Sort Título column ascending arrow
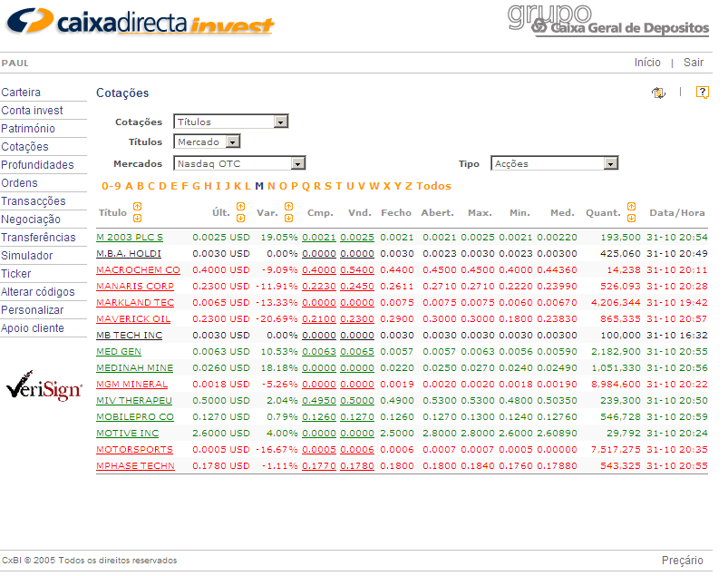This screenshot has height=576, width=728. coord(138,207)
